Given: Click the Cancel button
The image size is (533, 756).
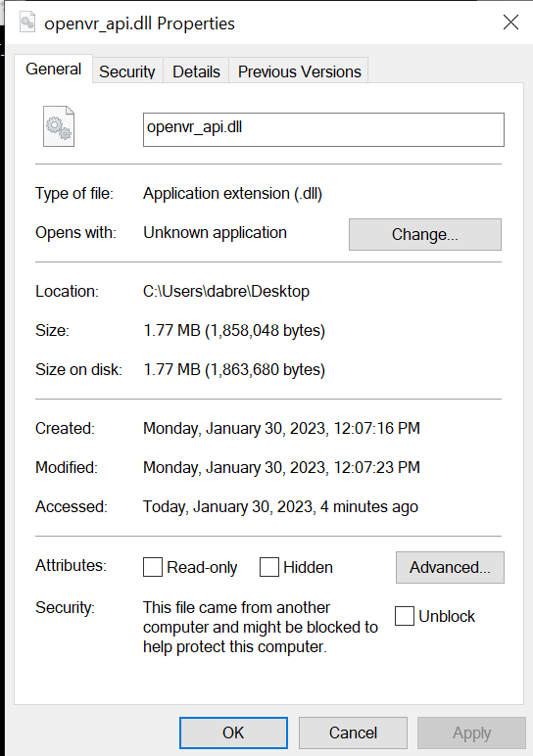Looking at the screenshot, I should [353, 732].
